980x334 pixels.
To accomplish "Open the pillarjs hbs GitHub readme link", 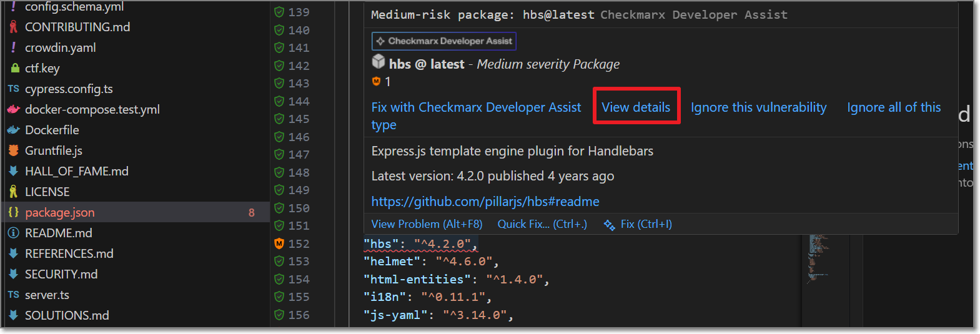I will click(x=485, y=202).
